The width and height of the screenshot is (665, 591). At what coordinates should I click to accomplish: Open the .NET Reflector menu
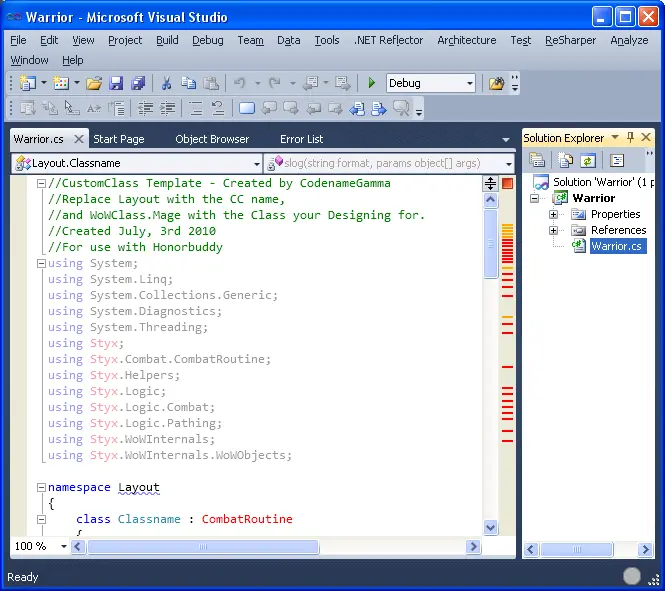(388, 40)
